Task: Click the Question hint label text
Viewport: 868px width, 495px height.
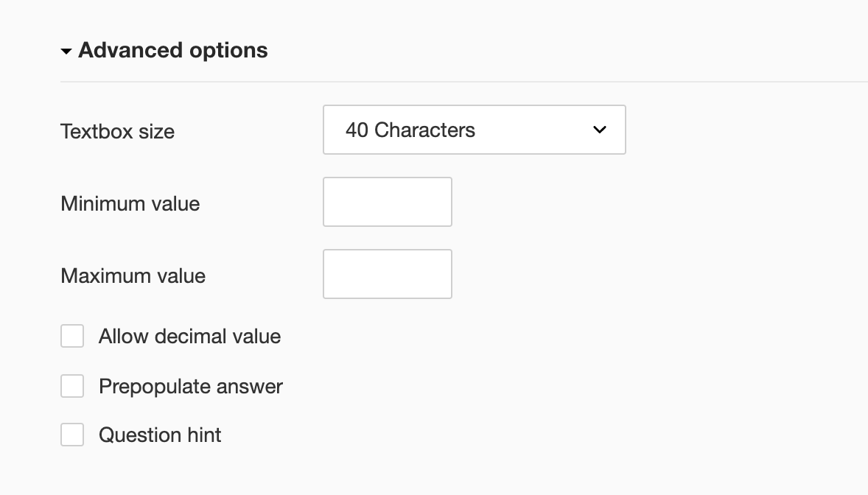Action: [x=160, y=435]
